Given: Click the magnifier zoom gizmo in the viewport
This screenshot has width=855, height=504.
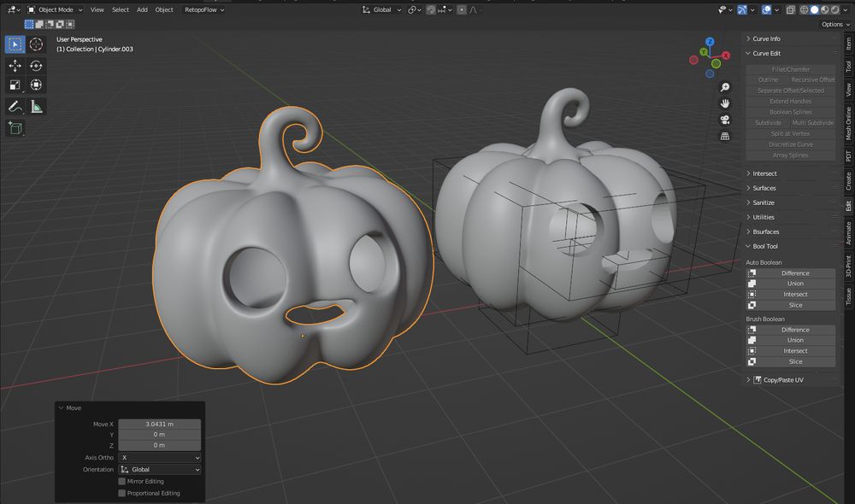Looking at the screenshot, I should 725,86.
